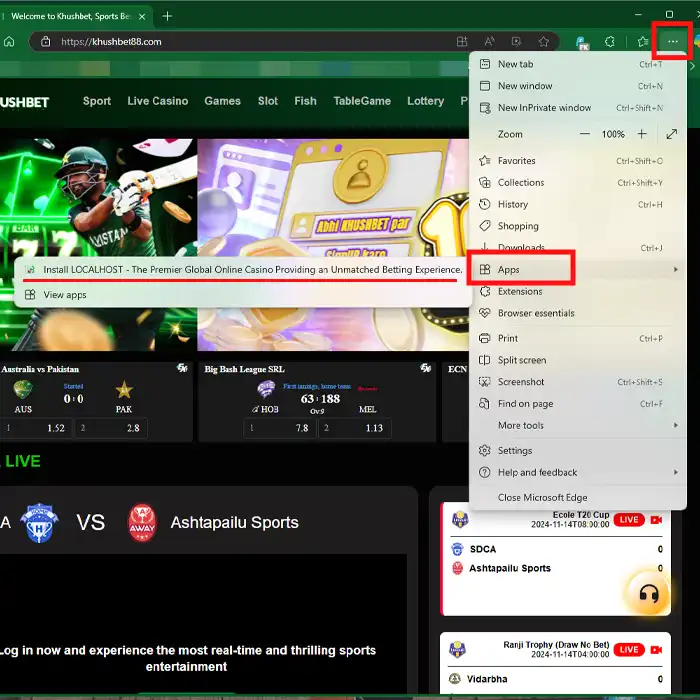Select Find on page
Viewport: 700px width, 700px height.
577,404
